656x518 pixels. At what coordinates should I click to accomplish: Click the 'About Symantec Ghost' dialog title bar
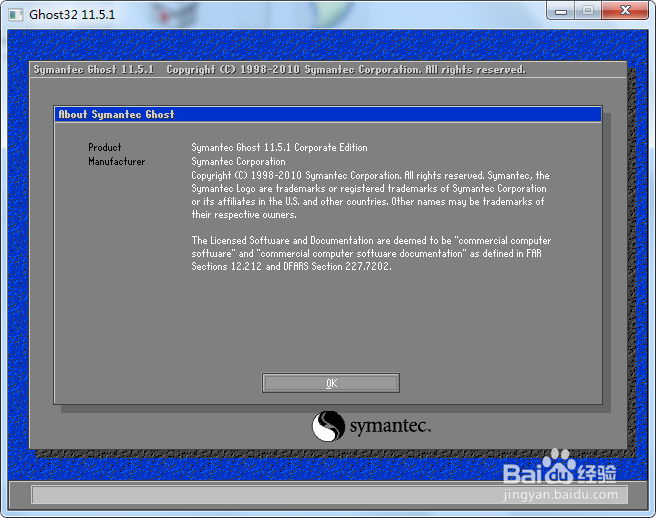[328, 114]
